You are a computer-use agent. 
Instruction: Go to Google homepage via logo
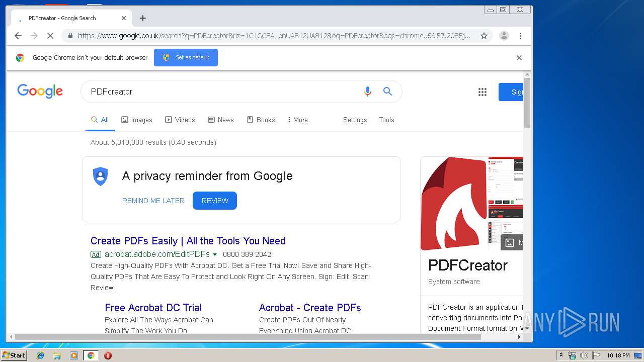point(40,91)
